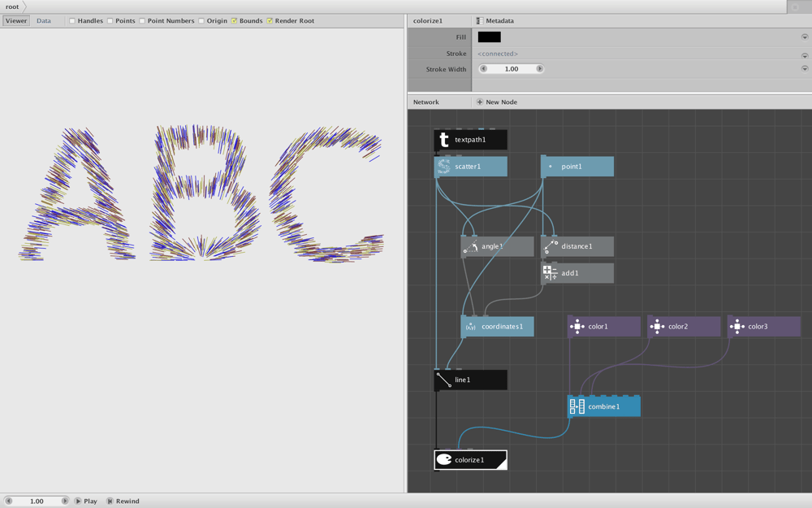812x508 pixels.
Task: Click the color2 node icon
Action: point(657,327)
